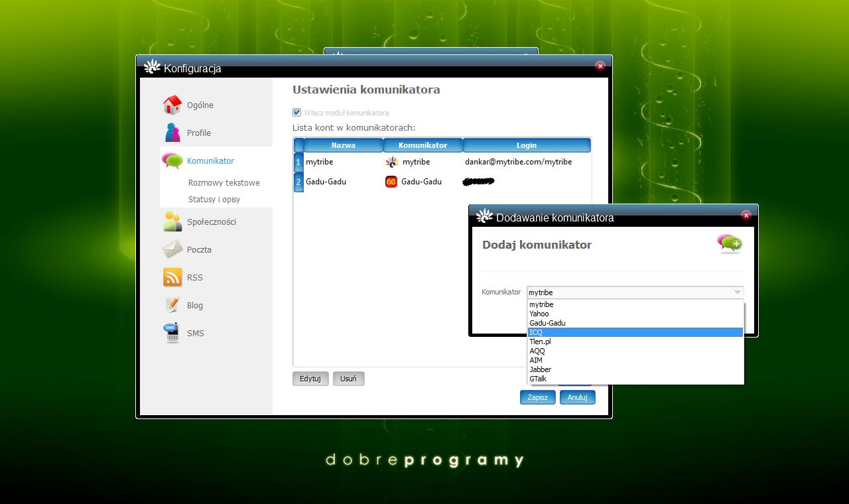Choose ICQ in the dropdown list
This screenshot has height=504, width=849.
point(635,332)
